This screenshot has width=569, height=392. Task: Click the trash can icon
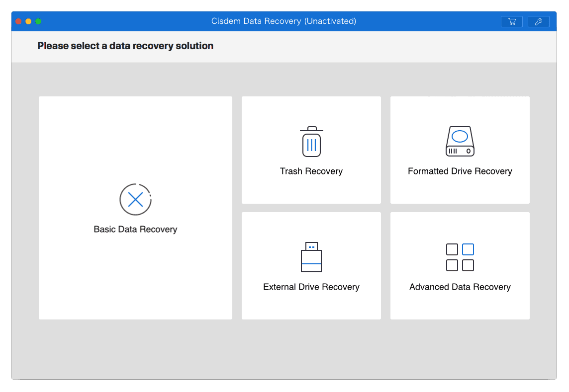point(311,142)
